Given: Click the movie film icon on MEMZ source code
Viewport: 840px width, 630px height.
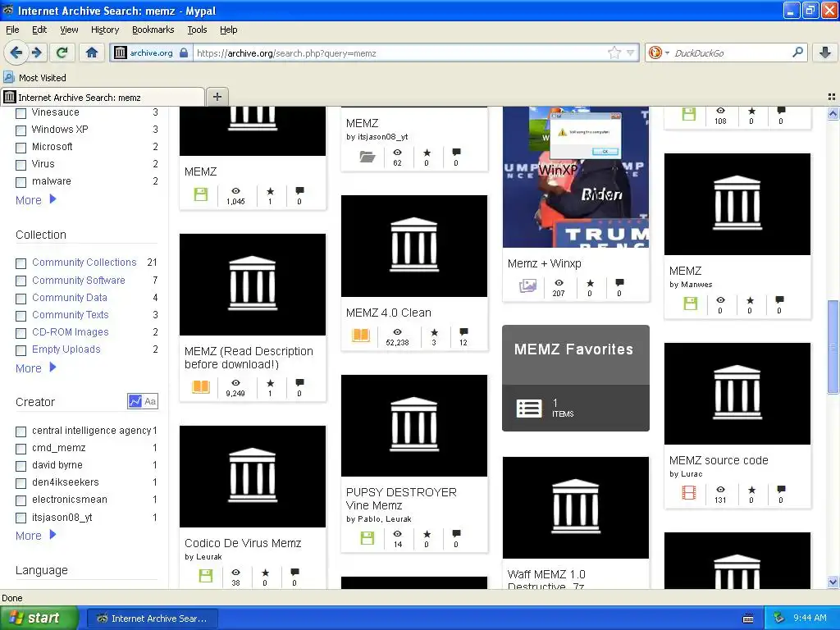Looking at the screenshot, I should point(689,492).
